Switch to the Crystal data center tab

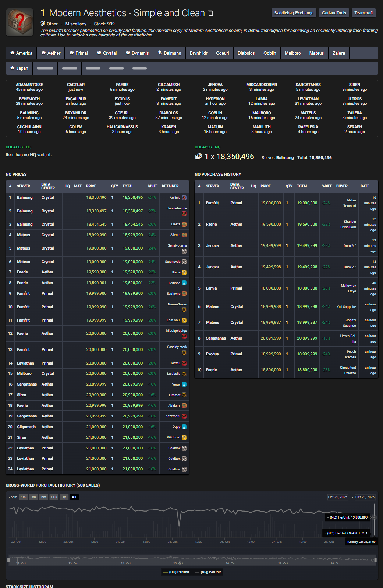click(x=107, y=53)
